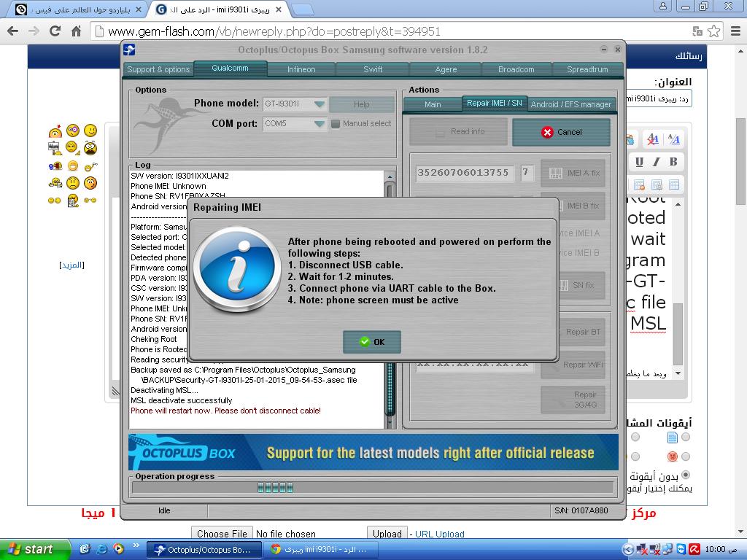The image size is (747, 560).
Task: Open the URL Upload link
Action: 439,534
